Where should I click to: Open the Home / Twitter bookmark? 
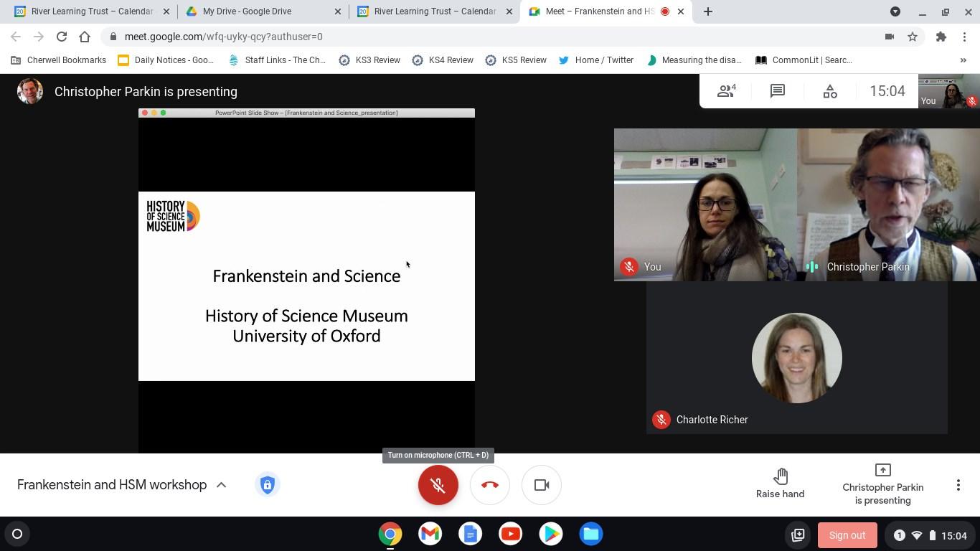[596, 60]
